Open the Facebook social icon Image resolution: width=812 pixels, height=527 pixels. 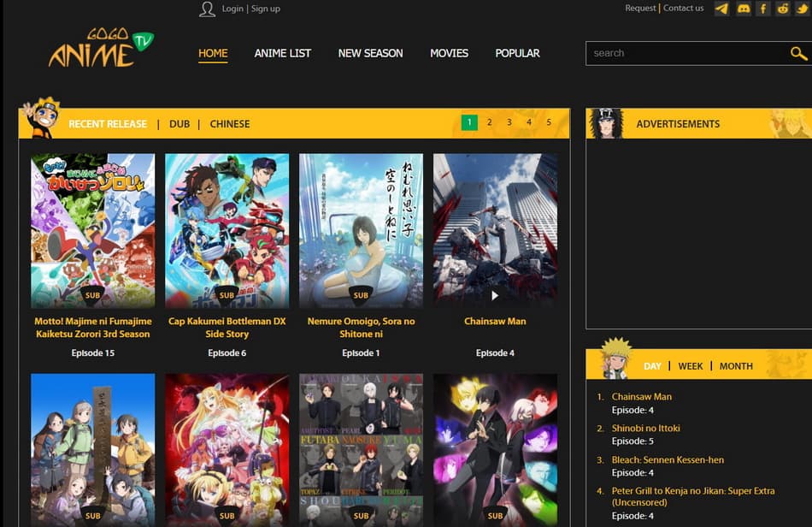[762, 9]
